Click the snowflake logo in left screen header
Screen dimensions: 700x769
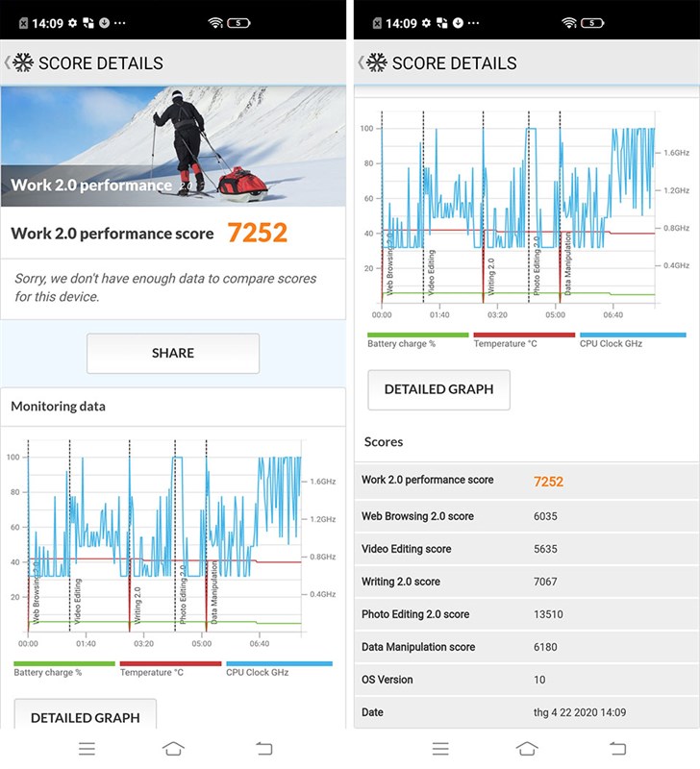[x=23, y=62]
